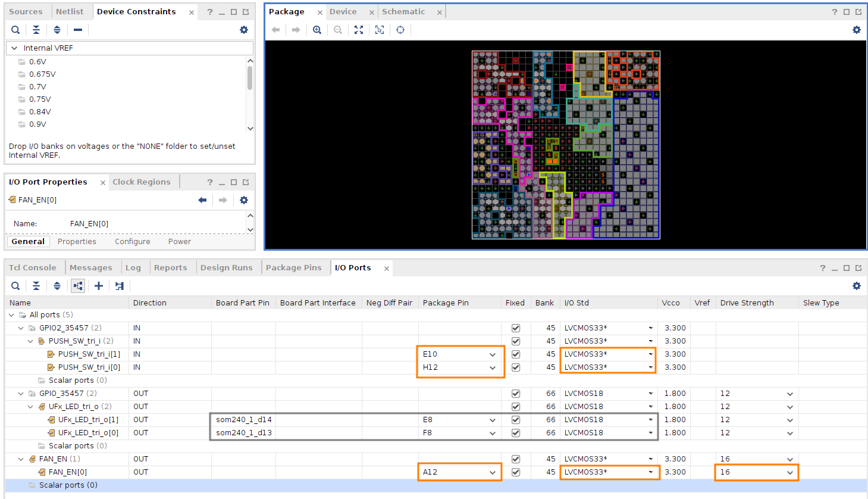868x499 pixels.
Task: Click the Internal VREF list scrollbar
Action: (250, 78)
